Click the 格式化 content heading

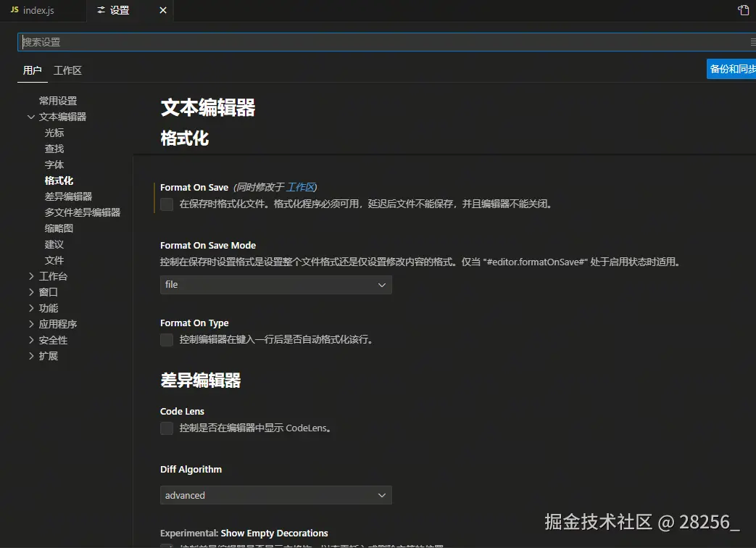(x=184, y=138)
